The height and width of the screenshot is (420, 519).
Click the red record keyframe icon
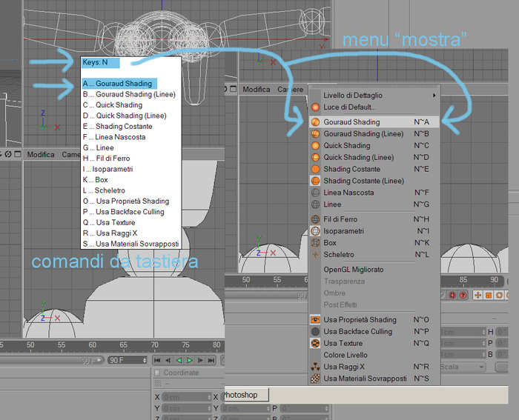point(452,295)
